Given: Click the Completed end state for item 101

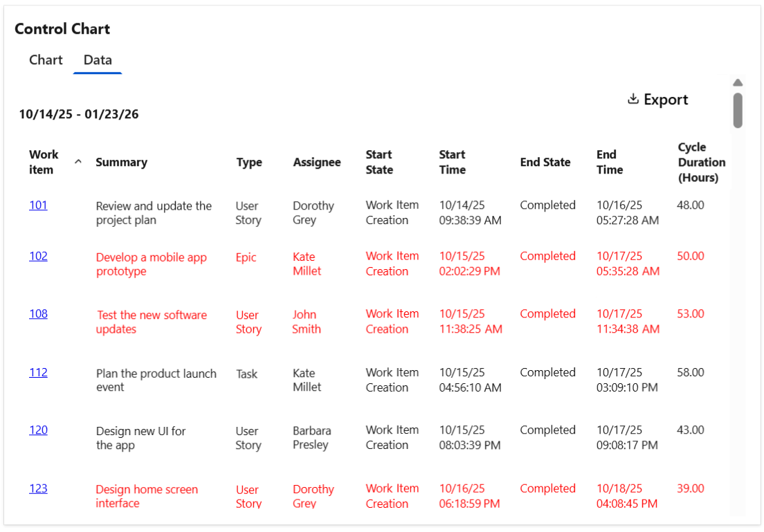Looking at the screenshot, I should point(547,205).
